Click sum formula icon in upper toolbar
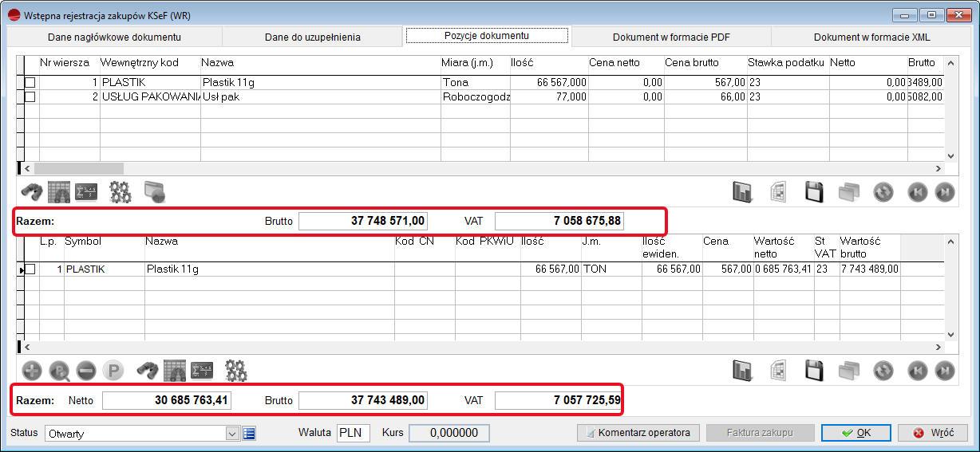The height and width of the screenshot is (452, 980). (85, 191)
